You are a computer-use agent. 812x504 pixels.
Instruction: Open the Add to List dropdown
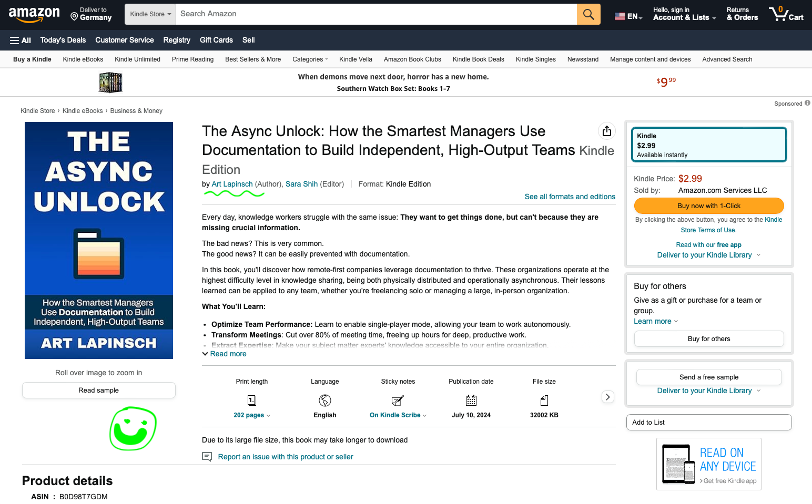[x=709, y=423]
